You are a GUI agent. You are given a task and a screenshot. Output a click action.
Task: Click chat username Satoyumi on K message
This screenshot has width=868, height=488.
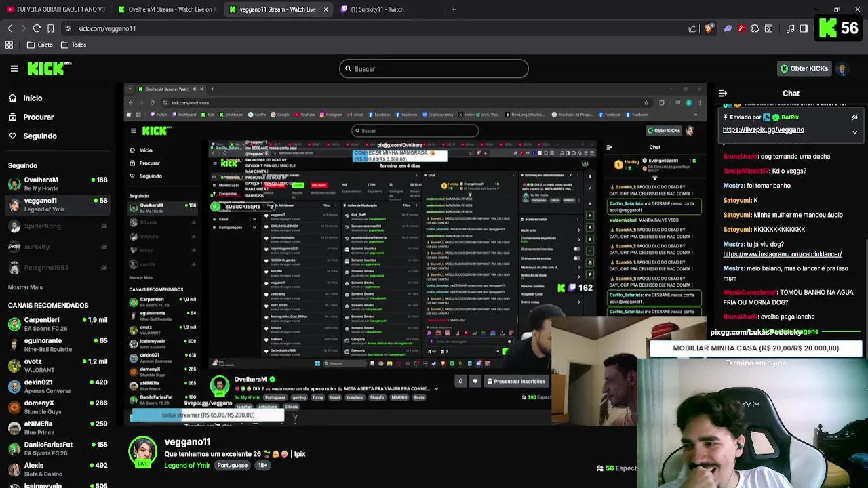point(737,201)
